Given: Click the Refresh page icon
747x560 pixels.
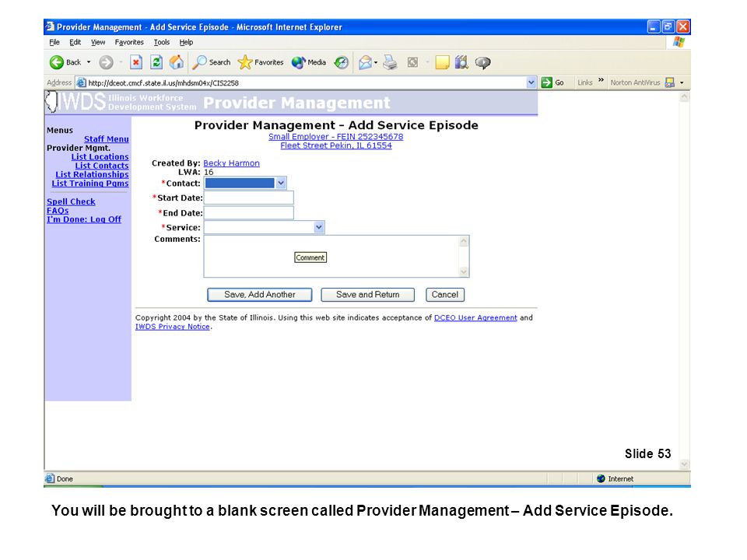Looking at the screenshot, I should pos(156,62).
